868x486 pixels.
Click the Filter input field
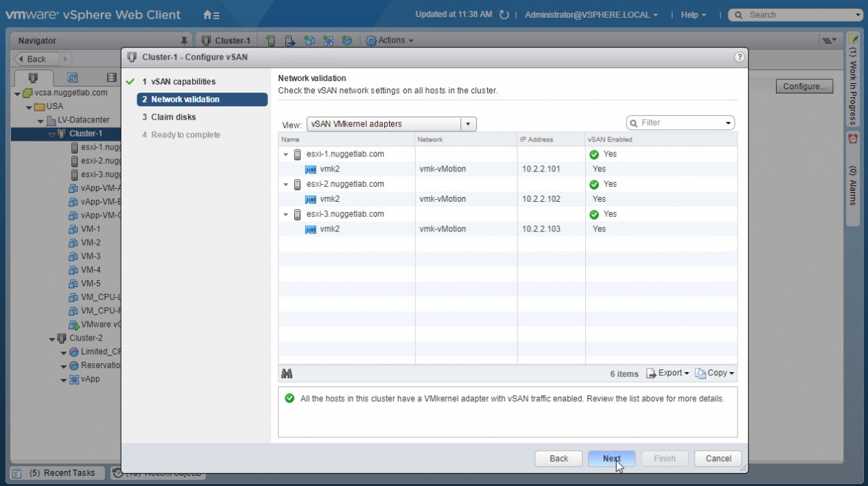pyautogui.click(x=679, y=123)
